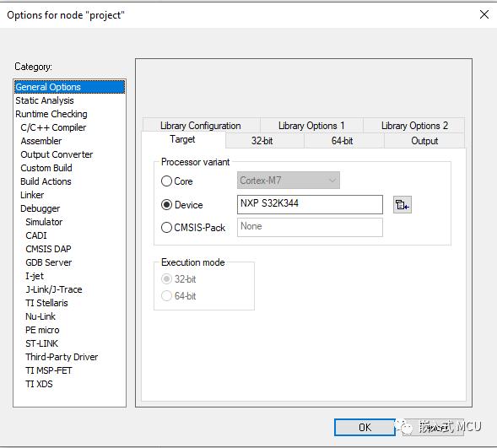497x448 pixels.
Task: Select the Device radio button
Action: pyautogui.click(x=166, y=205)
